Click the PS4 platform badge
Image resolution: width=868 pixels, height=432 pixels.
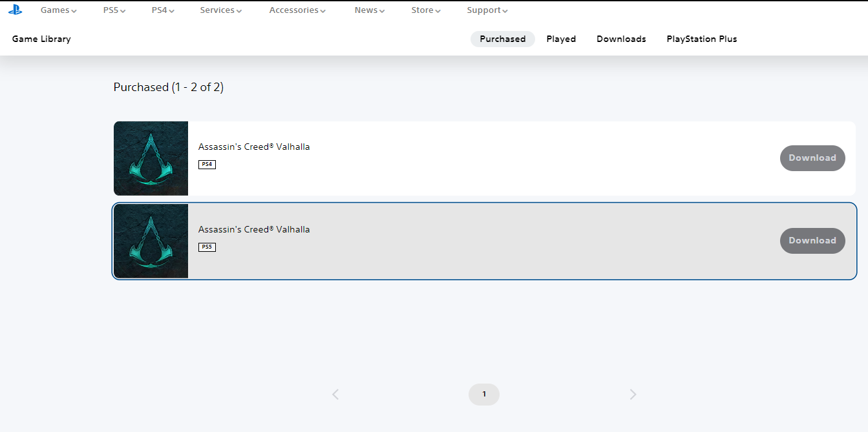[207, 165]
